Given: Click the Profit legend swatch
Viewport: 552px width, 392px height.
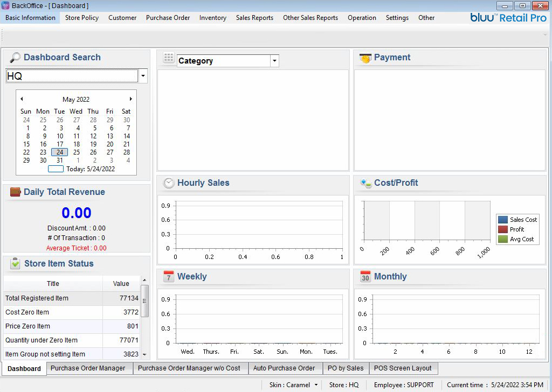Looking at the screenshot, I should pyautogui.click(x=503, y=229).
